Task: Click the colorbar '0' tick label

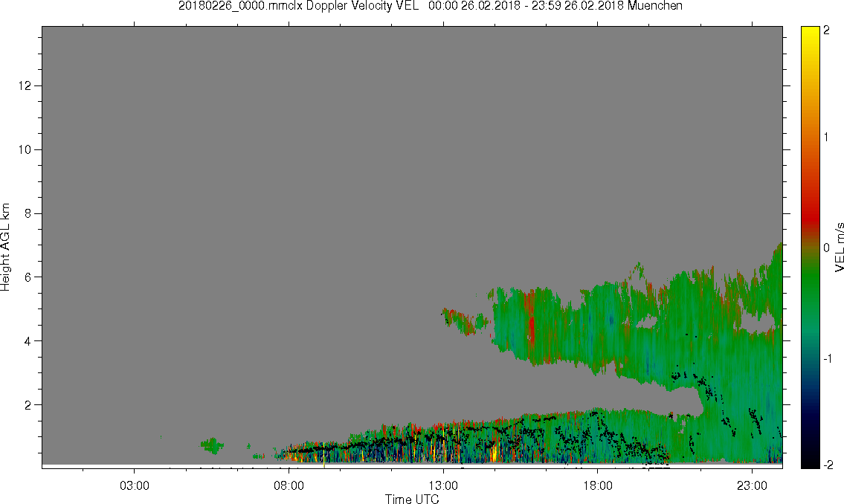Action: (827, 248)
